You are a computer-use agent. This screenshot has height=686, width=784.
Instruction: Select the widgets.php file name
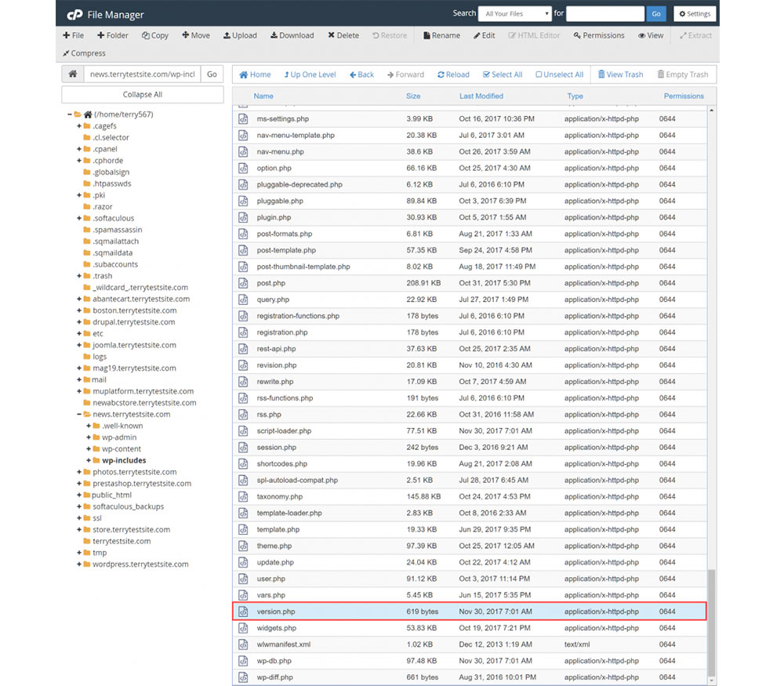277,628
